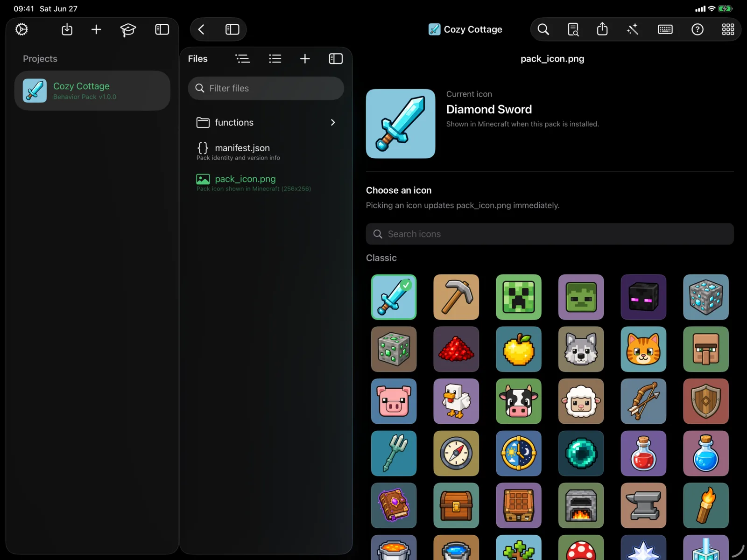The image size is (747, 560).
Task: Pick the red mushroom icon
Action: (581, 547)
